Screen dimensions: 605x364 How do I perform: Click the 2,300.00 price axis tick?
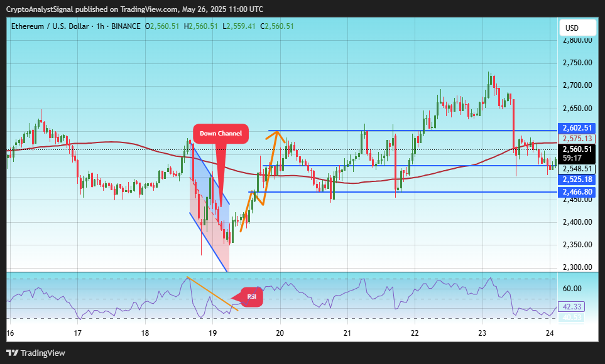click(x=577, y=267)
